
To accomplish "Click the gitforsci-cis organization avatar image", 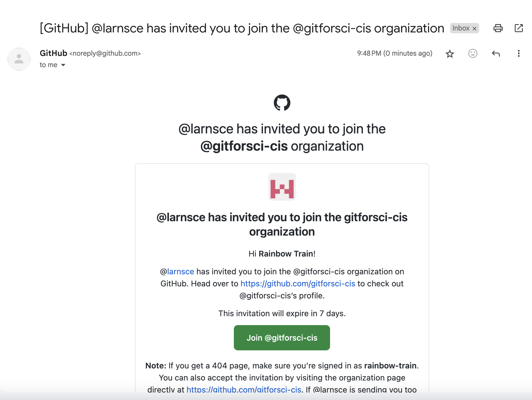I will click(x=282, y=187).
